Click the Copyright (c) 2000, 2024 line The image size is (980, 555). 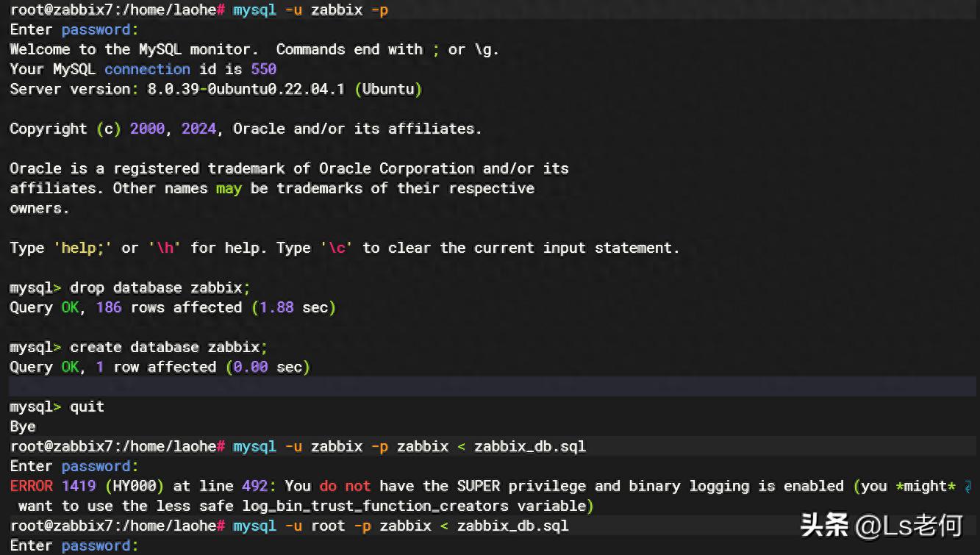click(x=246, y=129)
